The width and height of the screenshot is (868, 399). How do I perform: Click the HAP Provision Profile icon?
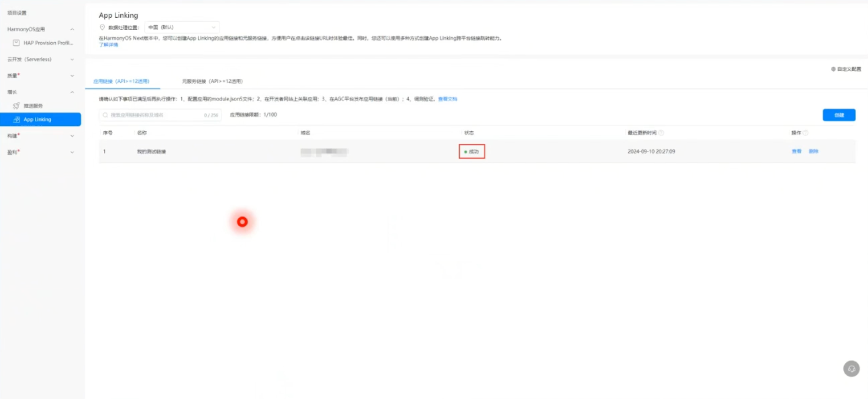[16, 43]
